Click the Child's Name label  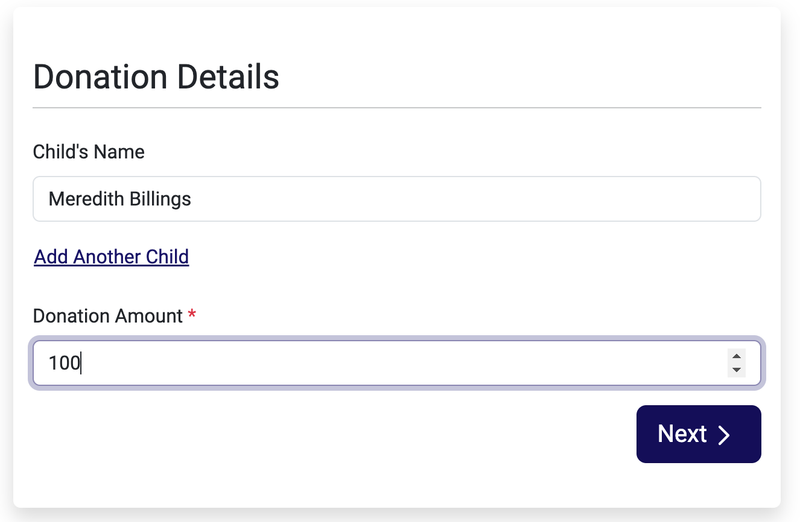(88, 152)
